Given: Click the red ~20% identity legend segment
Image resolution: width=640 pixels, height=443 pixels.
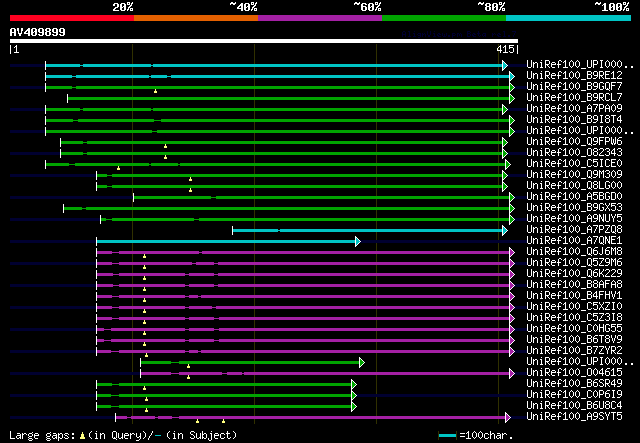Looking at the screenshot, I should coord(71,17).
